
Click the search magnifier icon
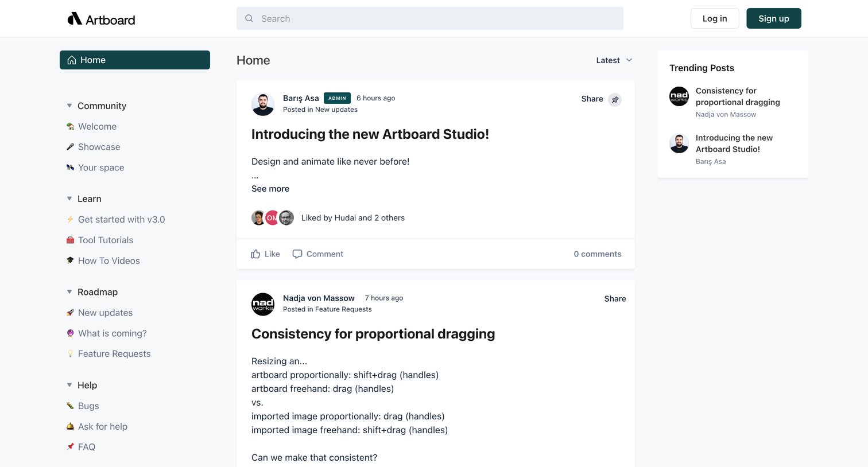249,18
